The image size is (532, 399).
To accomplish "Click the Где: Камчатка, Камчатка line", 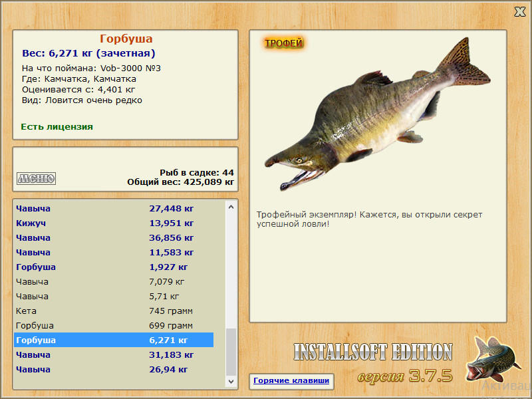I will (79, 79).
